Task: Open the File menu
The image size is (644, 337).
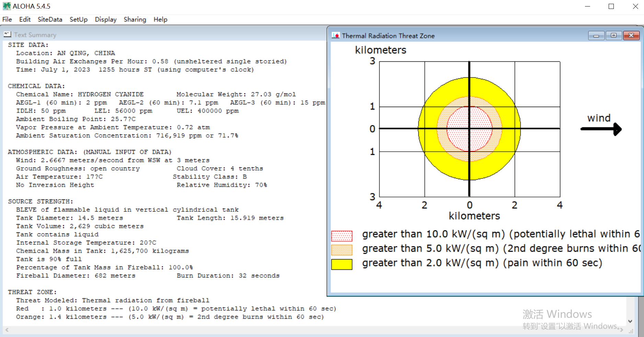Action: (x=7, y=20)
